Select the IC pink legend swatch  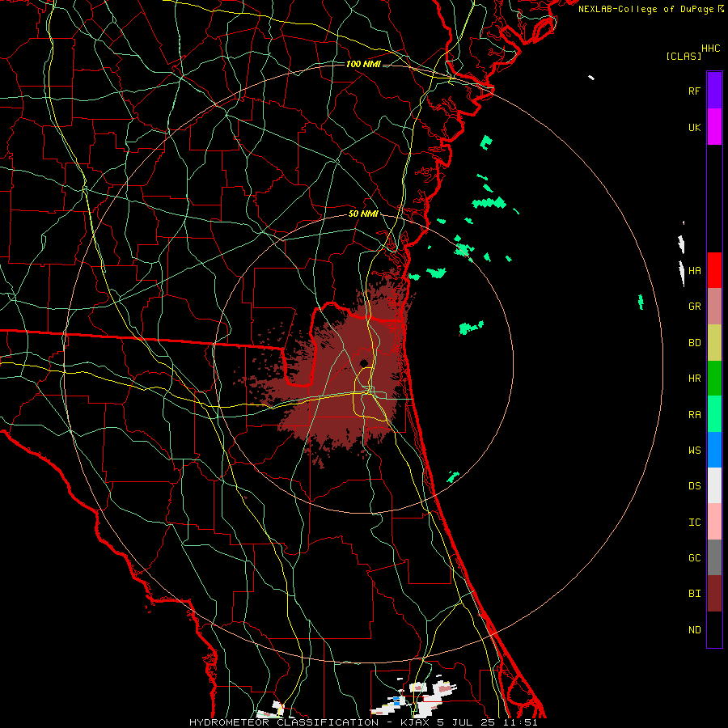point(714,522)
